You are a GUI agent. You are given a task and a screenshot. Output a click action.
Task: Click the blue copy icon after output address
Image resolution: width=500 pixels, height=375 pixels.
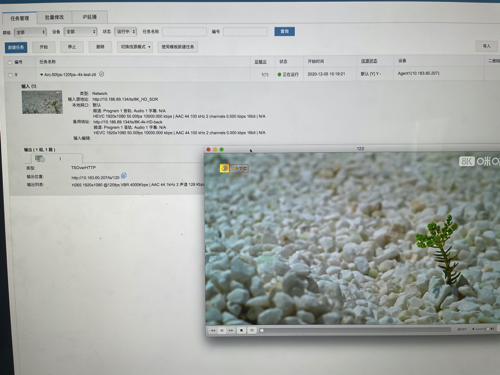click(124, 175)
